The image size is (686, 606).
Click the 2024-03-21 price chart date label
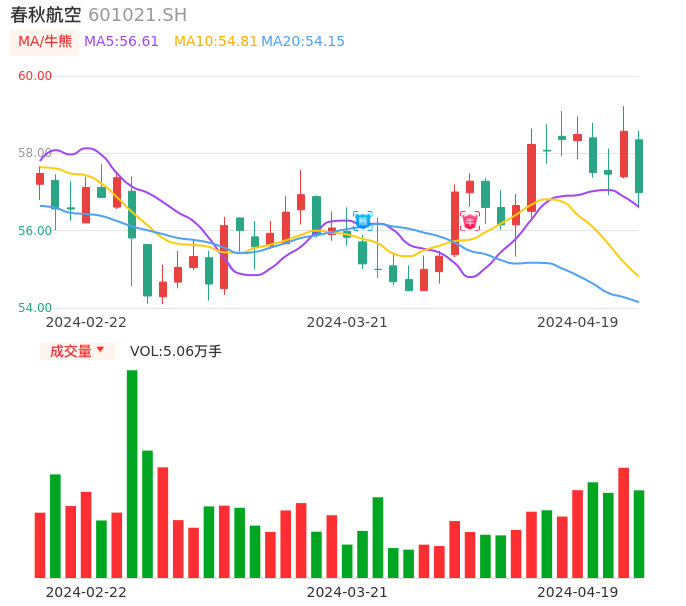tap(346, 322)
